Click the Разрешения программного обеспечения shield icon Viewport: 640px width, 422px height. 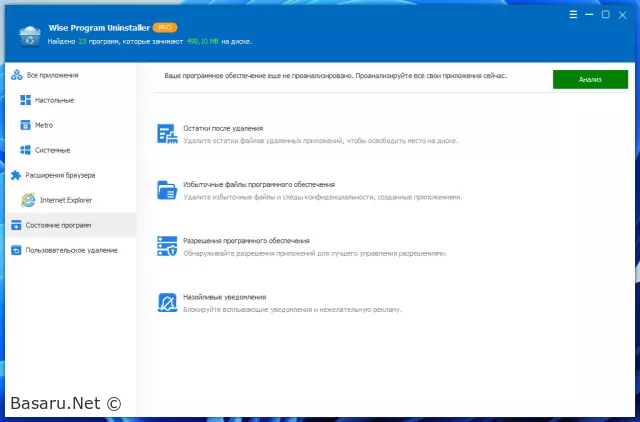[x=167, y=246]
